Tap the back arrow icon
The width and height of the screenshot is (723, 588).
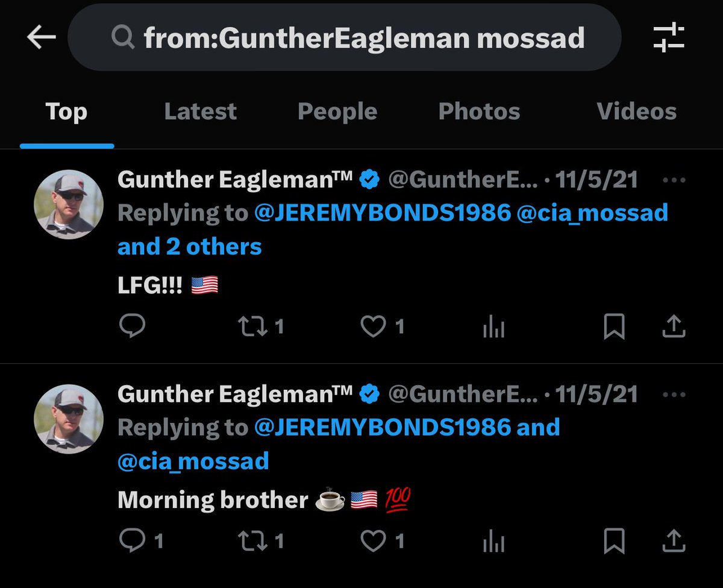(42, 38)
